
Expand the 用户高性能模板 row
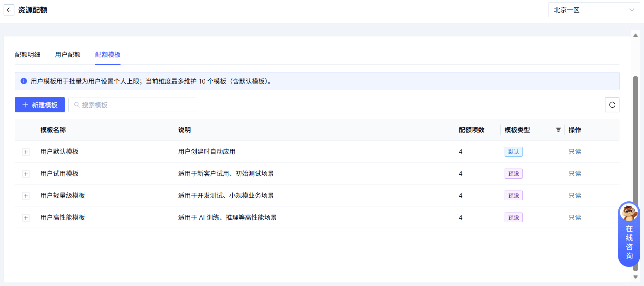click(26, 218)
